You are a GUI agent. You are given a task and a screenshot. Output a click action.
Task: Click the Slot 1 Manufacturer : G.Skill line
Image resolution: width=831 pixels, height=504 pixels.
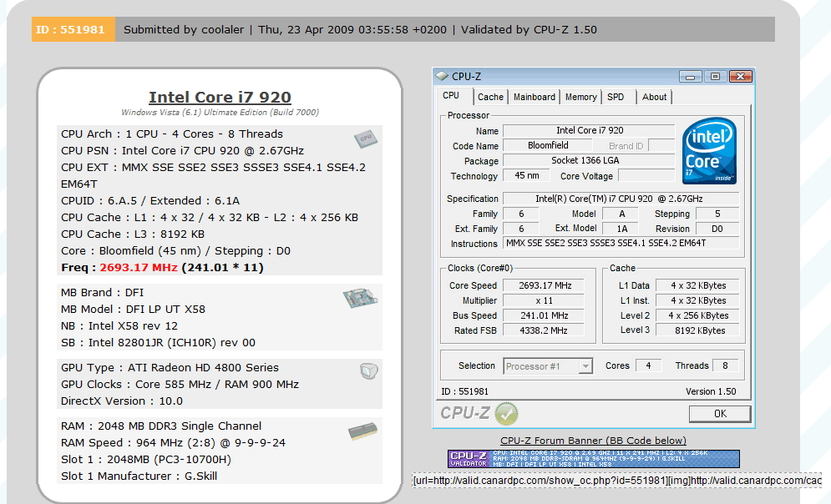(139, 476)
